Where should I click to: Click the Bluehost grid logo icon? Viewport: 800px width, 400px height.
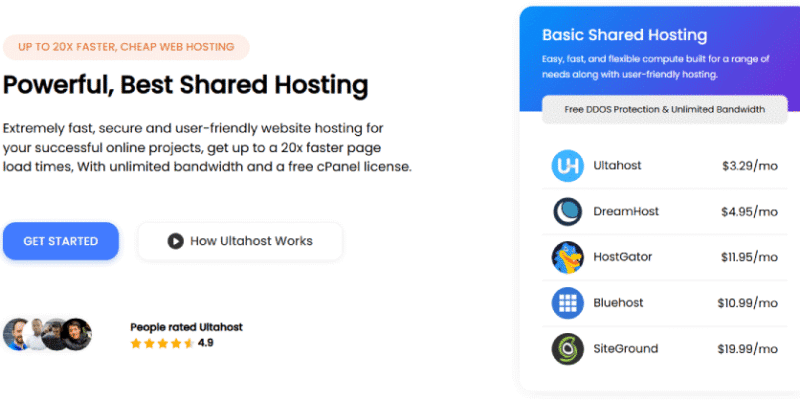tap(567, 303)
